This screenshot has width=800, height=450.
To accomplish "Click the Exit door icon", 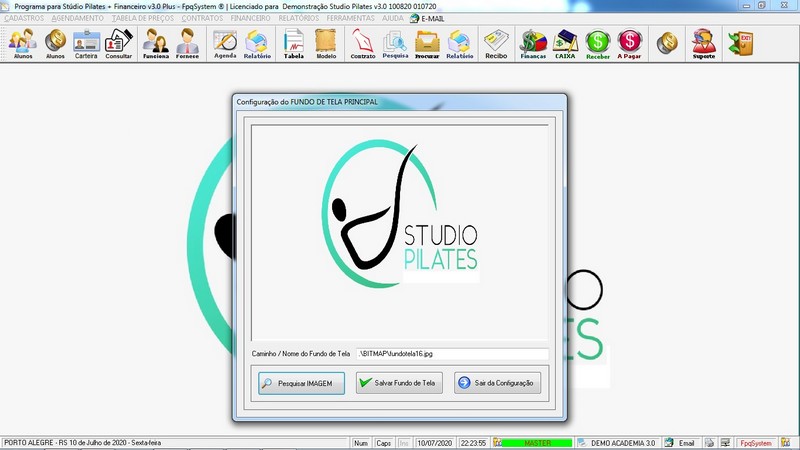I will pos(740,43).
